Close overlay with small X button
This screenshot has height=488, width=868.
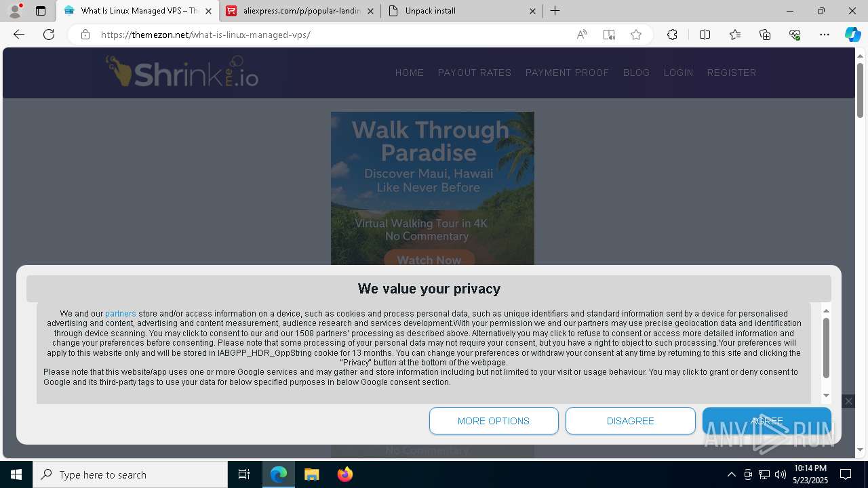tap(848, 401)
